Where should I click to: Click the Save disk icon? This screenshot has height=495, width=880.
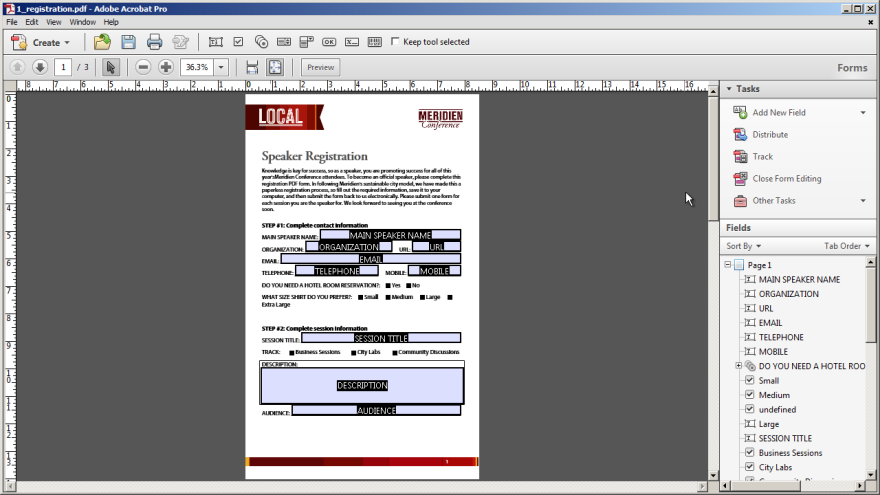(x=128, y=42)
